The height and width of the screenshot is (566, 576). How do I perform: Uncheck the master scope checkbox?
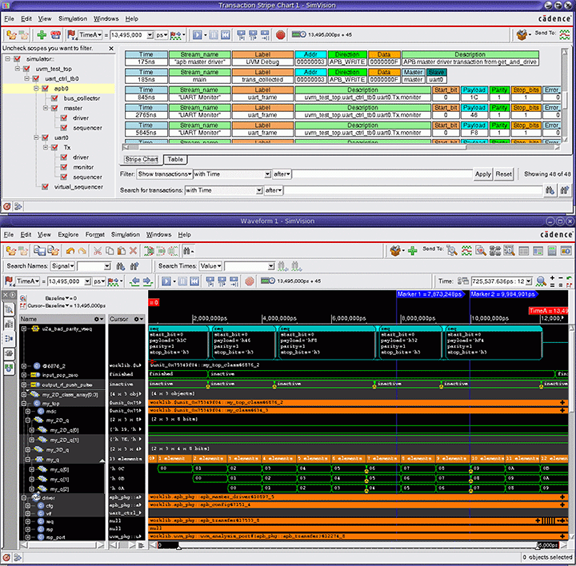tap(55, 108)
